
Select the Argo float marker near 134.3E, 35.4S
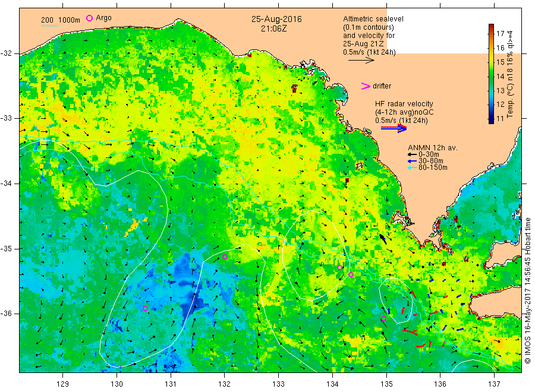coord(351,274)
